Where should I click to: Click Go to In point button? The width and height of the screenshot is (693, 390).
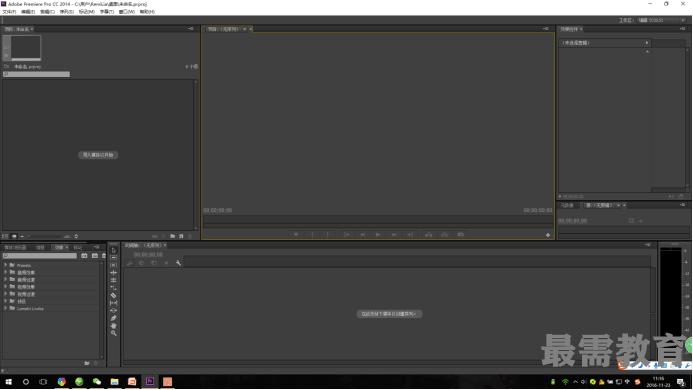(347, 235)
